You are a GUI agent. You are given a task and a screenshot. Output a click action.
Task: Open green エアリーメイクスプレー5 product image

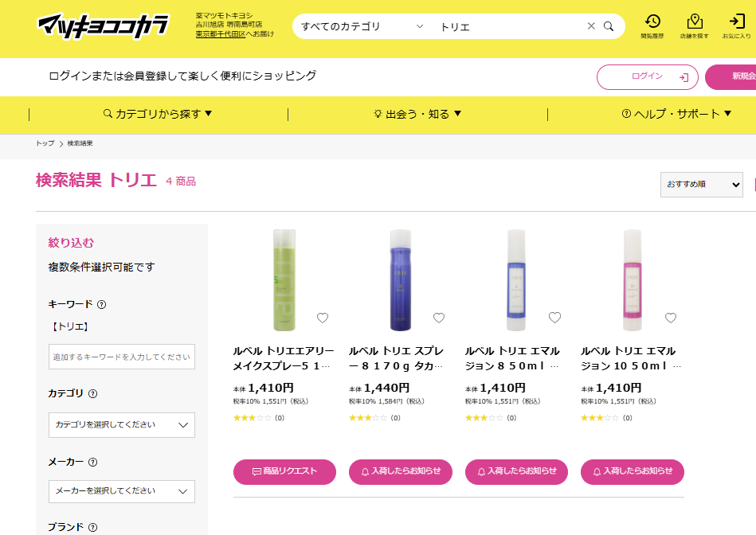pos(284,280)
